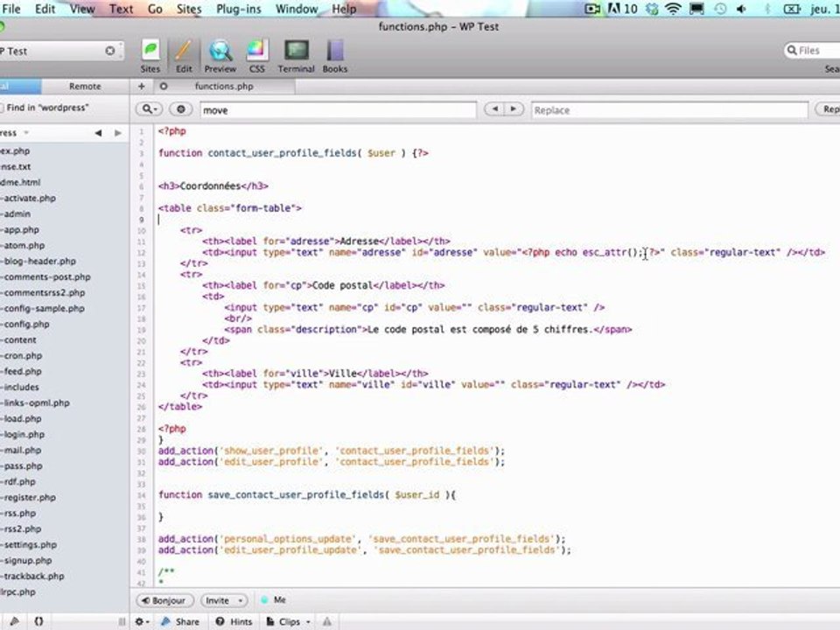Go to next search match
The image size is (840, 630).
(514, 109)
